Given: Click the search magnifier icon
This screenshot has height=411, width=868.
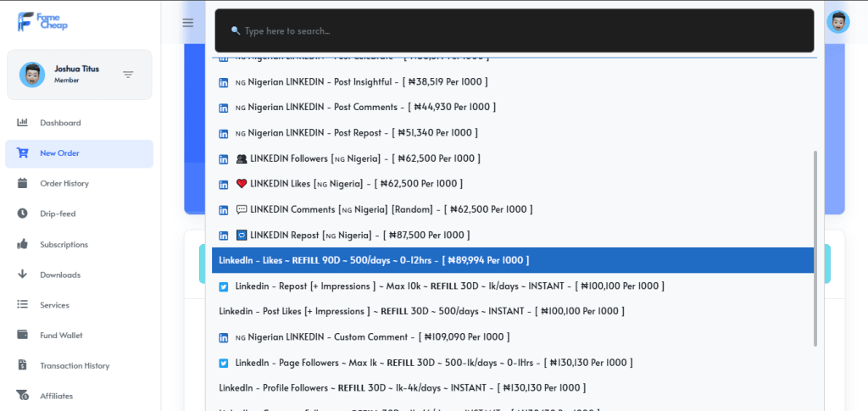Looking at the screenshot, I should pos(236,31).
